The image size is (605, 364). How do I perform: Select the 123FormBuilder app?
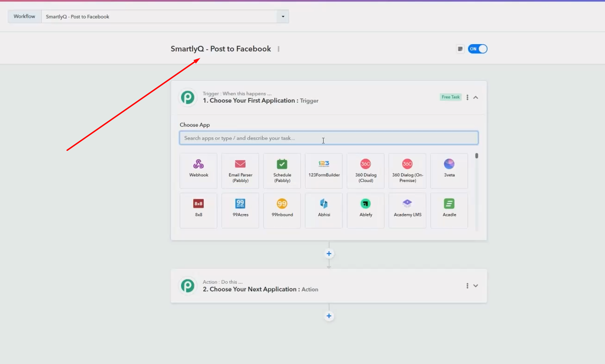click(x=324, y=171)
